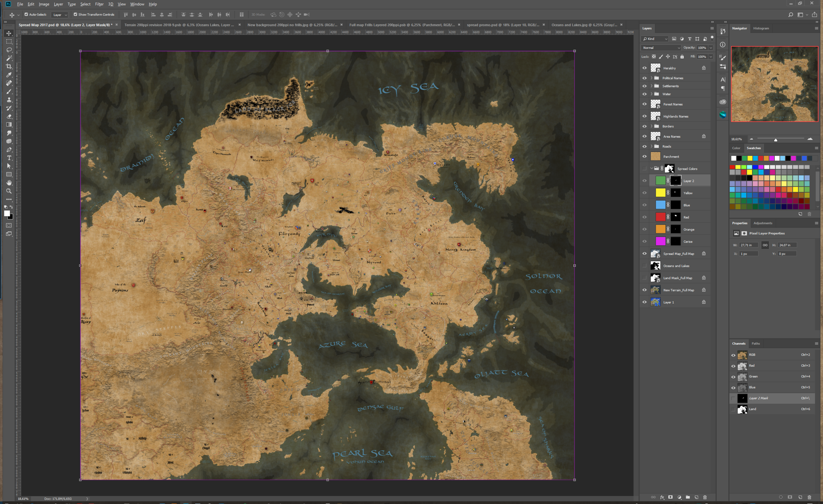Open the Kind filter dropdown
This screenshot has height=504, width=823.
655,39
